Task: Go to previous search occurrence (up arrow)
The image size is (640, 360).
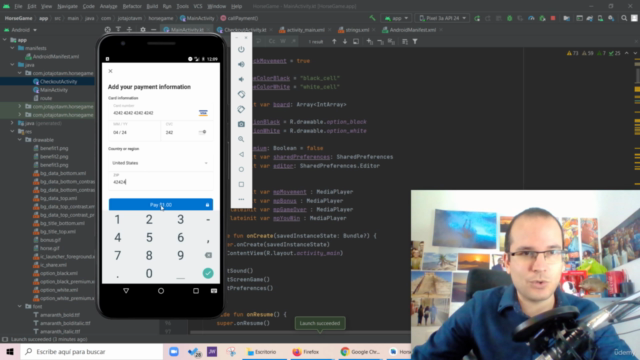Action: [x=334, y=41]
